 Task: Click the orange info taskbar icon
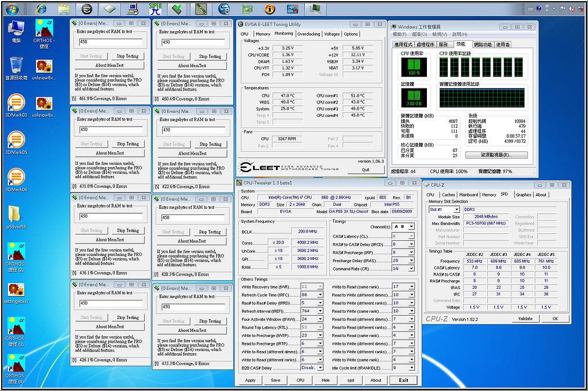pyautogui.click(x=270, y=8)
